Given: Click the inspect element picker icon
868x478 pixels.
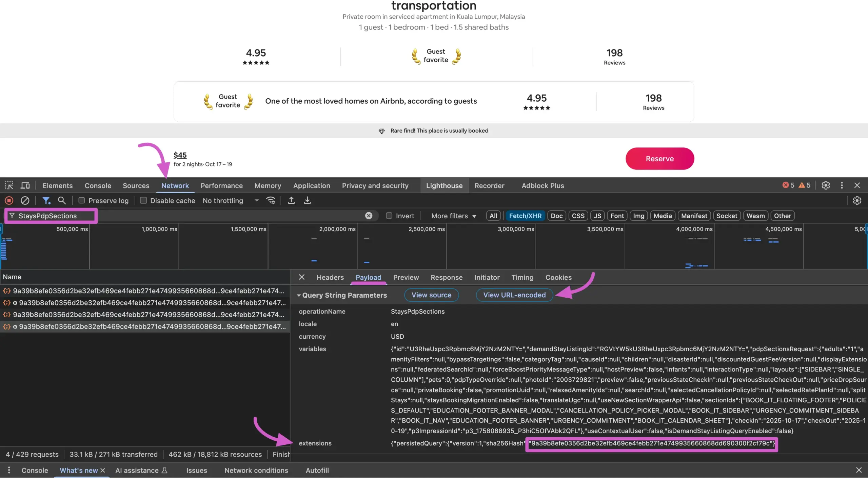Looking at the screenshot, I should (9, 185).
